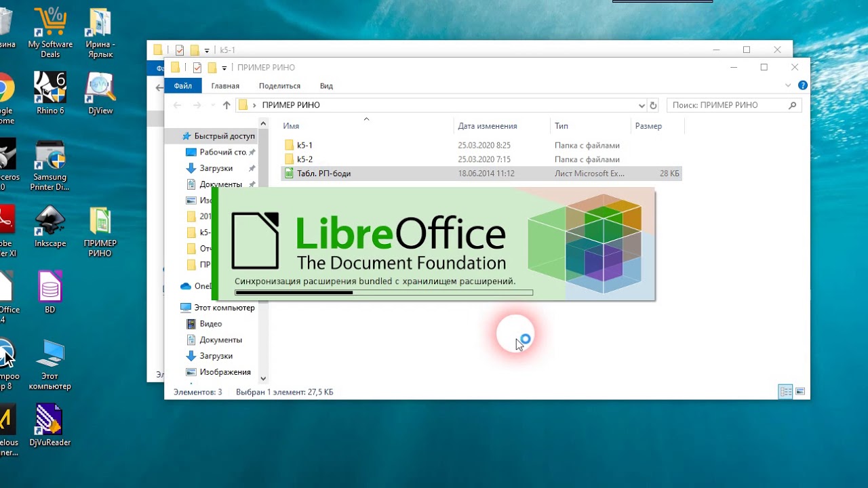This screenshot has width=868, height=488.
Task: Click the Properties icon in the k5-1 window title bar
Action: tap(179, 49)
